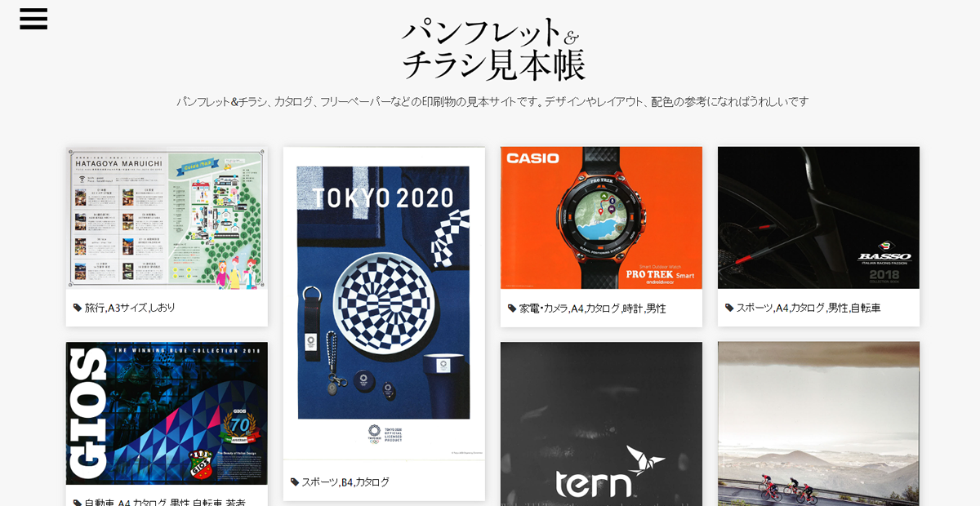Viewport: 980px width, 506px height.
Task: Open the HATAGOYA MARUICHI map pamphlet thumbnail
Action: 167,218
